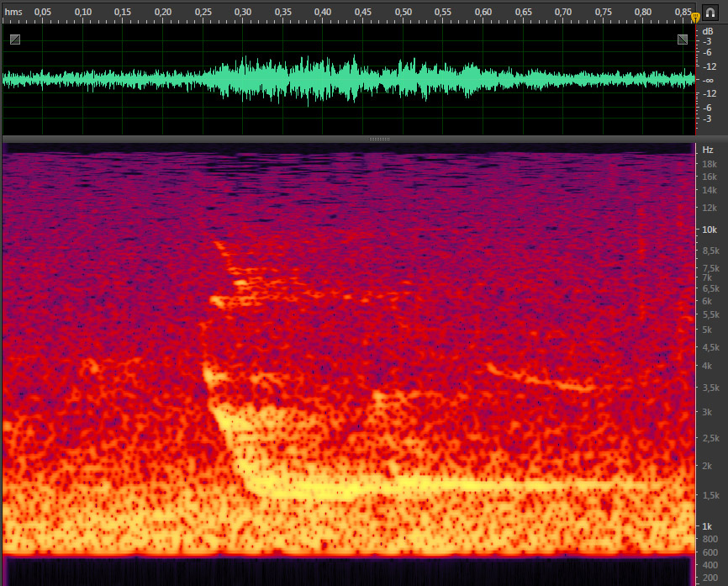Click the 0,15 mark on the time ruler
The image size is (728, 586).
(x=123, y=12)
